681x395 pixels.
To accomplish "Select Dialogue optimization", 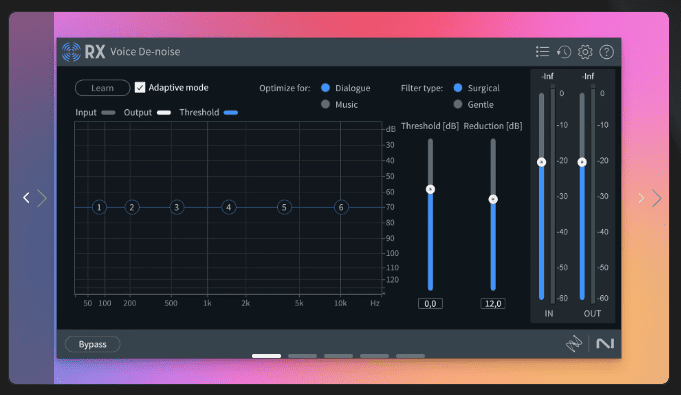I will pyautogui.click(x=325, y=88).
